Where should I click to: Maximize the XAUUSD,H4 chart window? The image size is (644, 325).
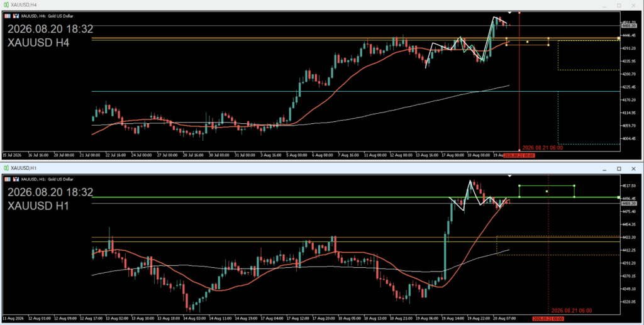619,6
